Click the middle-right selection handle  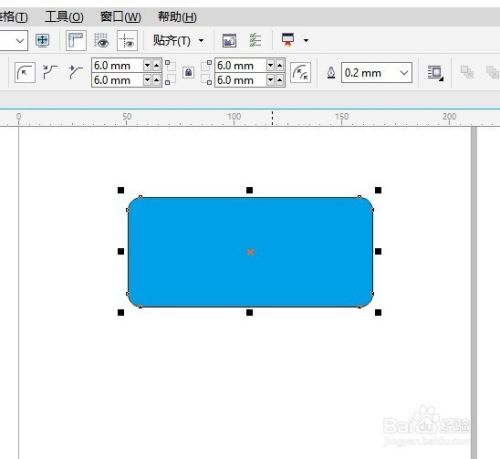click(x=378, y=251)
